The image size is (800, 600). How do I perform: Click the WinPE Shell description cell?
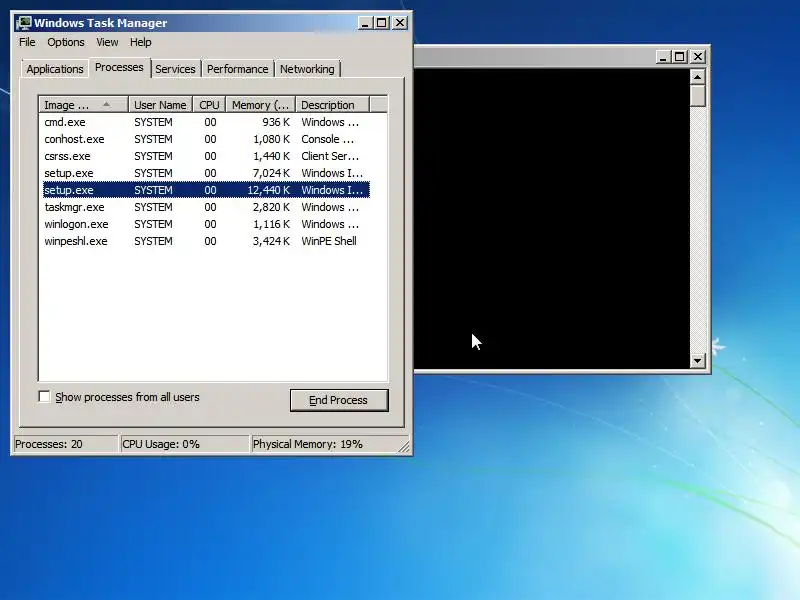click(329, 241)
